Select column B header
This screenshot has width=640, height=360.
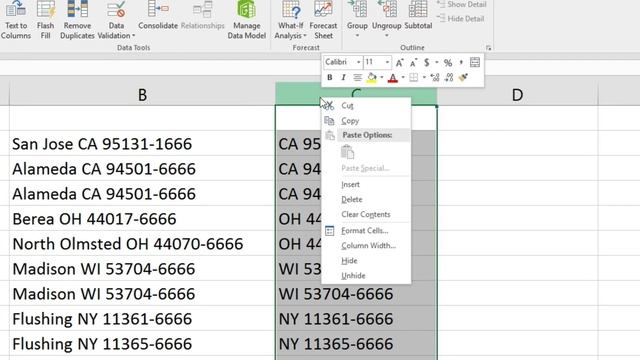pyautogui.click(x=142, y=95)
